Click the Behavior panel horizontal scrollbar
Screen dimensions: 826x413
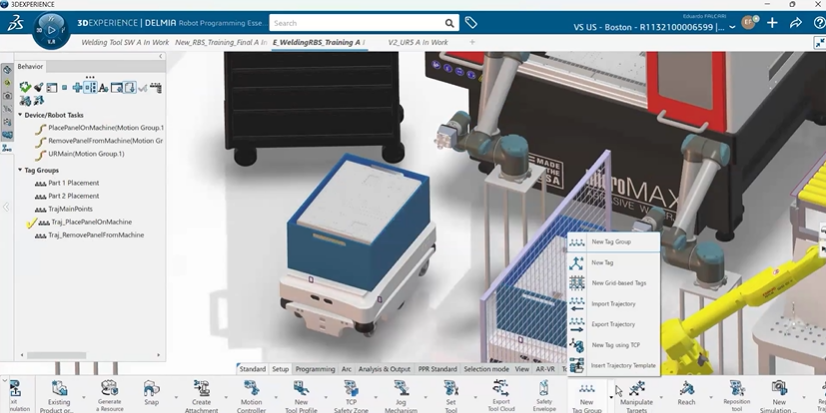point(57,355)
